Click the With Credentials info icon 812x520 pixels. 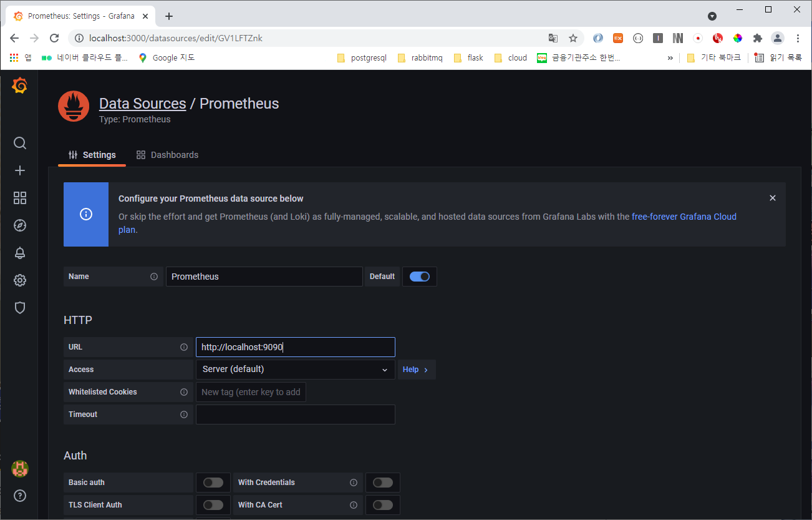(354, 483)
